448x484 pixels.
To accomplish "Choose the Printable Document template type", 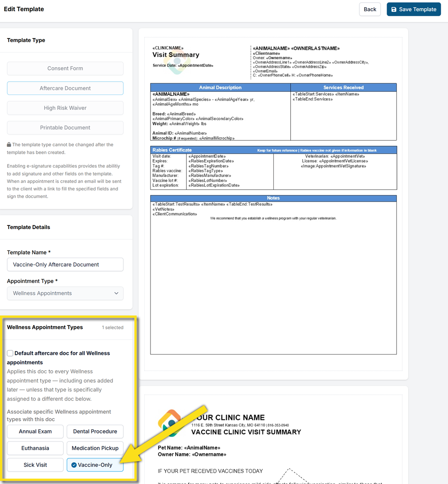I will pos(65,128).
